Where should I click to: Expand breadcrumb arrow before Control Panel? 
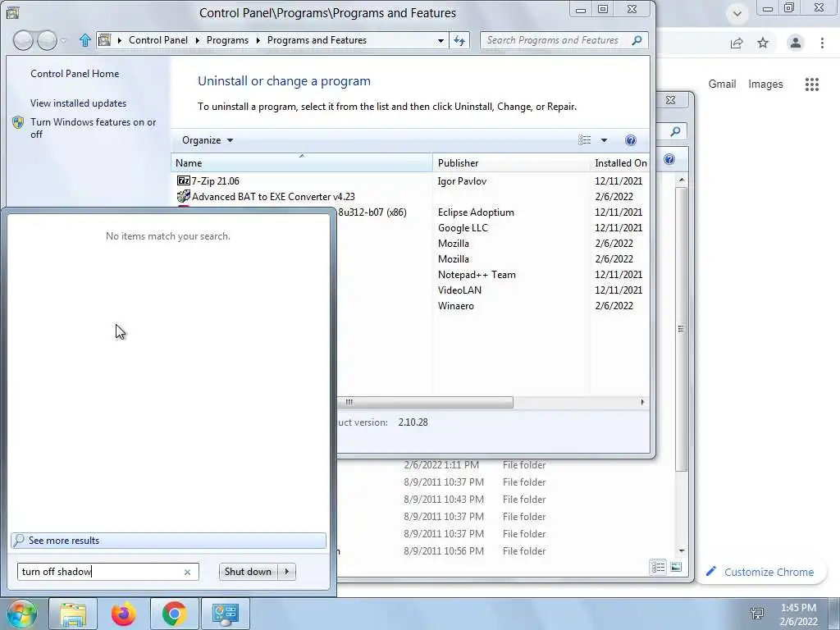120,40
